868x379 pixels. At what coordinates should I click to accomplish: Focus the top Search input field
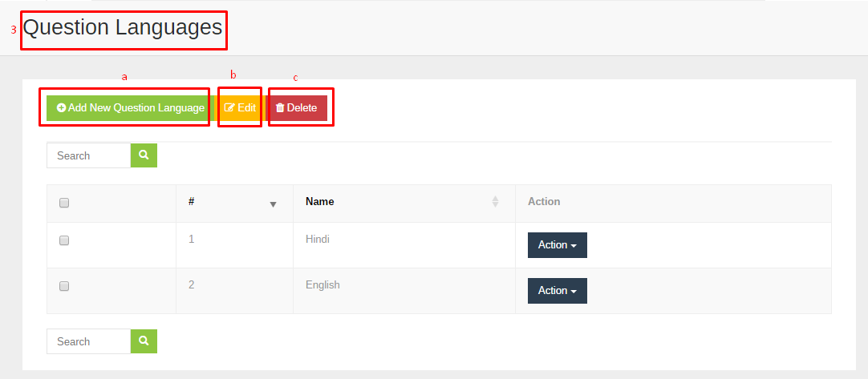[88, 155]
